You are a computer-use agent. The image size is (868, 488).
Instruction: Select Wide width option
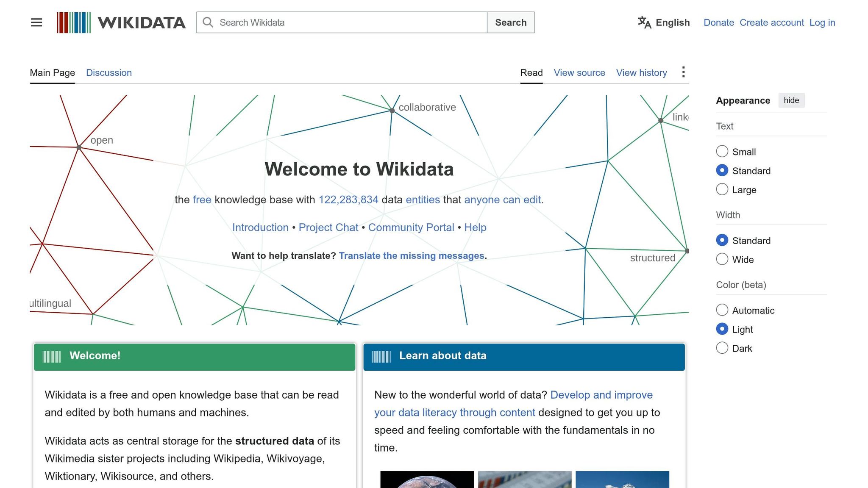coord(722,259)
